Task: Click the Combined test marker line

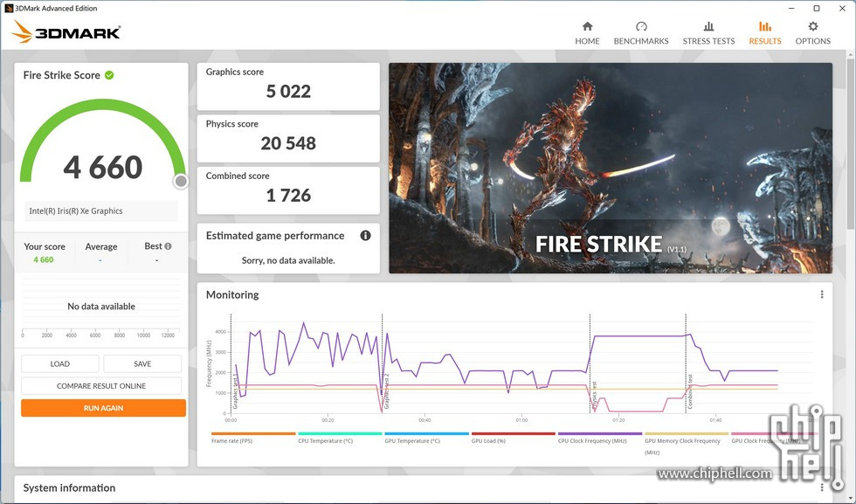Action: pyautogui.click(x=686, y=363)
